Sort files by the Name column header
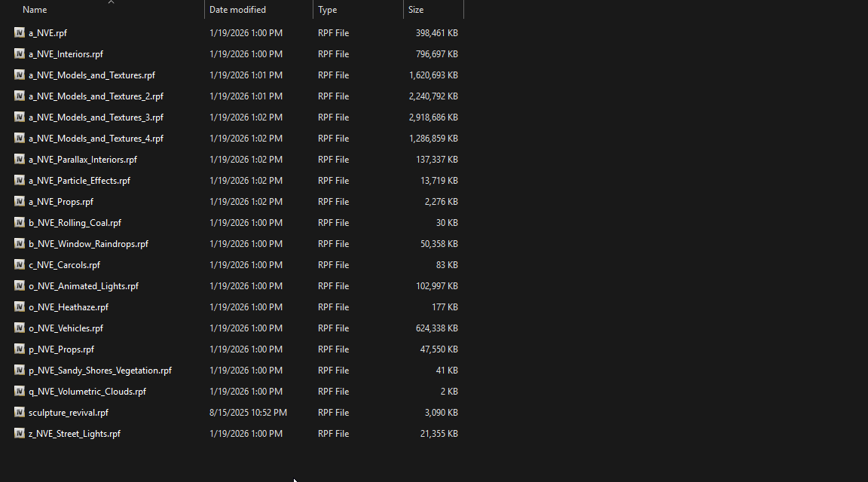This screenshot has width=868, height=482. 35,10
